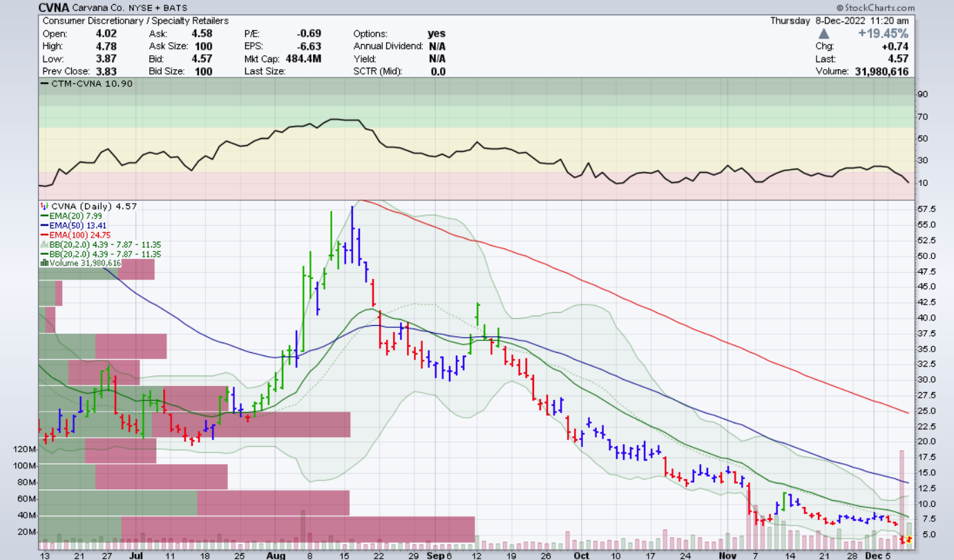Click the 25.0 price axis label
954x560 pixels.
coord(926,410)
